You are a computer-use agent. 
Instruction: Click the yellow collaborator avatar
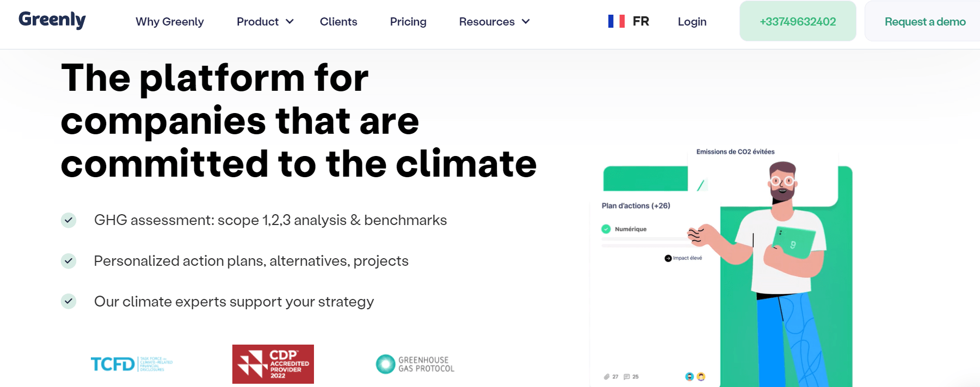tap(701, 376)
